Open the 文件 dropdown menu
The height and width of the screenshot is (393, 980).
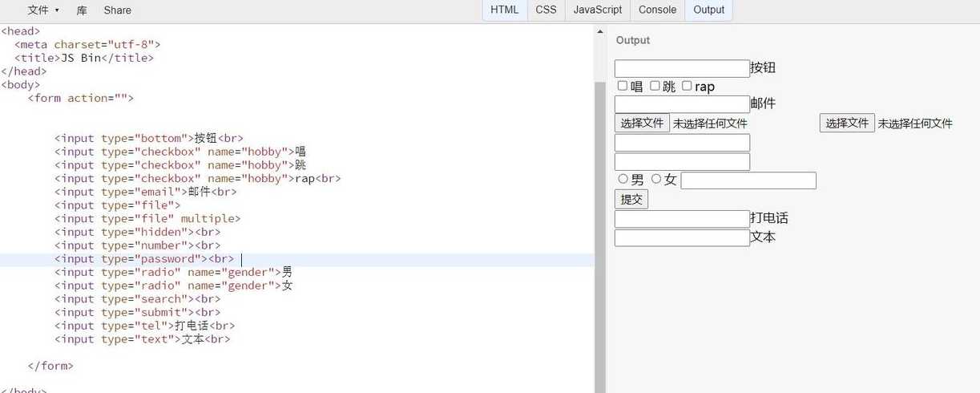[x=43, y=10]
